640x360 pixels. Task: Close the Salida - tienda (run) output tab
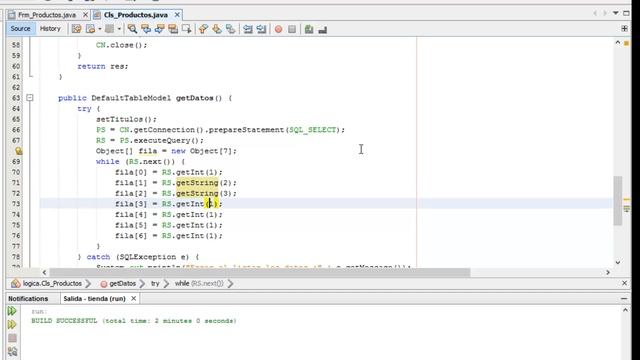pos(133,299)
